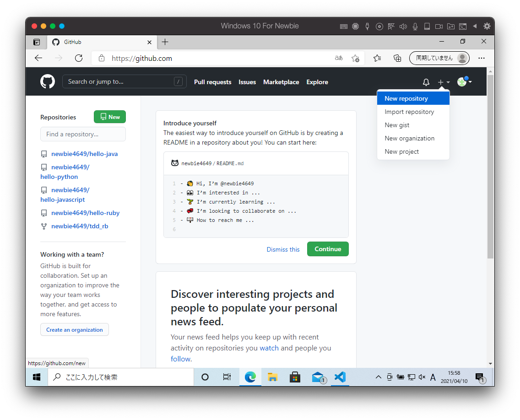This screenshot has height=420, width=520.
Task: Open File Explorer from taskbar
Action: [x=272, y=377]
